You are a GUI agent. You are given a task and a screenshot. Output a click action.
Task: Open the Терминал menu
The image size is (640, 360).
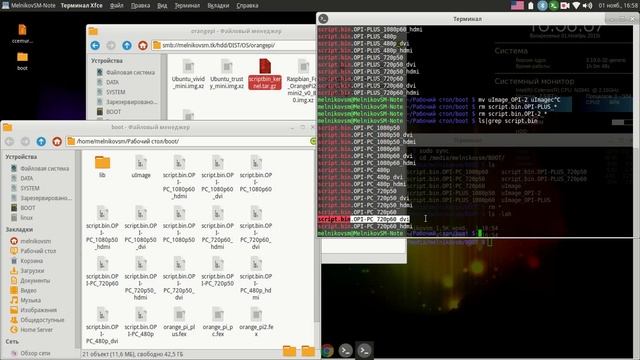(x=187, y=6)
